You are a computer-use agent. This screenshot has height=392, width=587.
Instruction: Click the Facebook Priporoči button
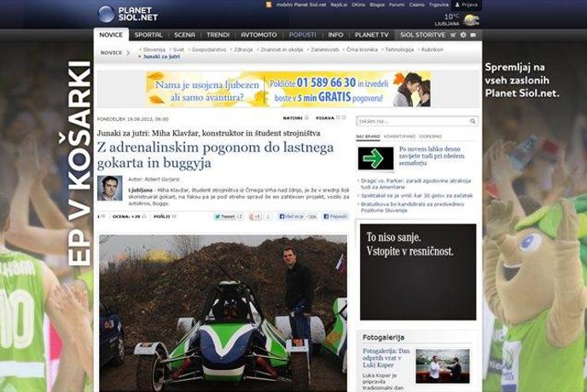pos(335,216)
